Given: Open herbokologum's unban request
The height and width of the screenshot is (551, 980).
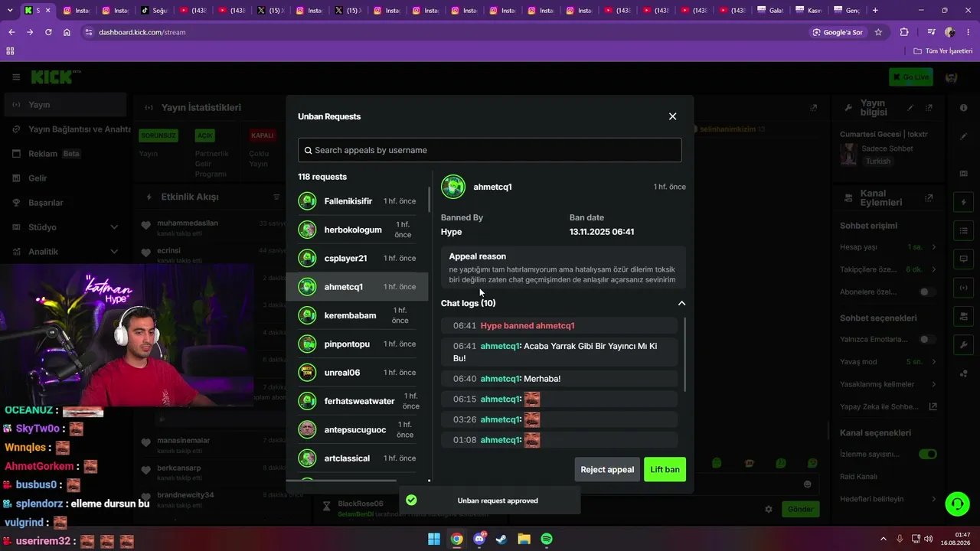Looking at the screenshot, I should pos(357,230).
